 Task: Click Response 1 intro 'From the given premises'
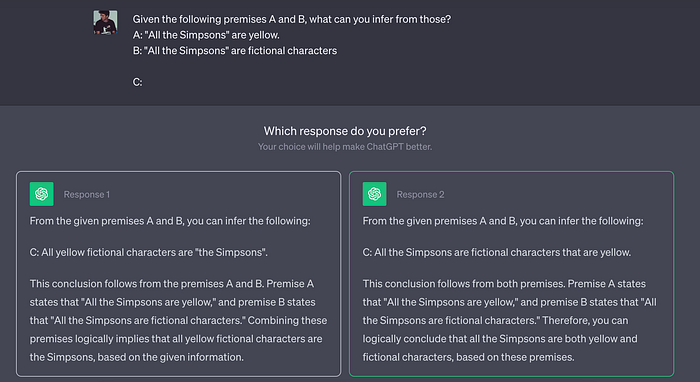170,221
